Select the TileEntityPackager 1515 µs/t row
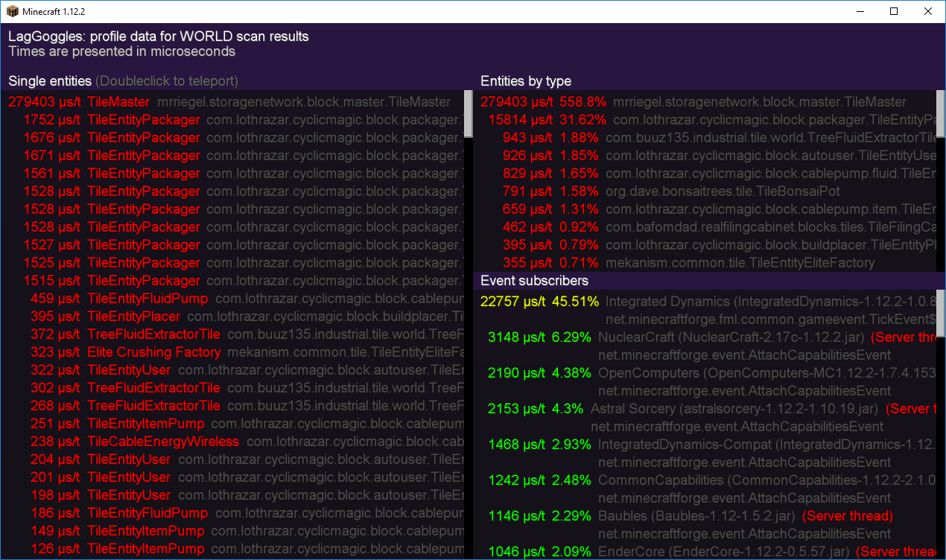The image size is (946, 560). [x=232, y=281]
